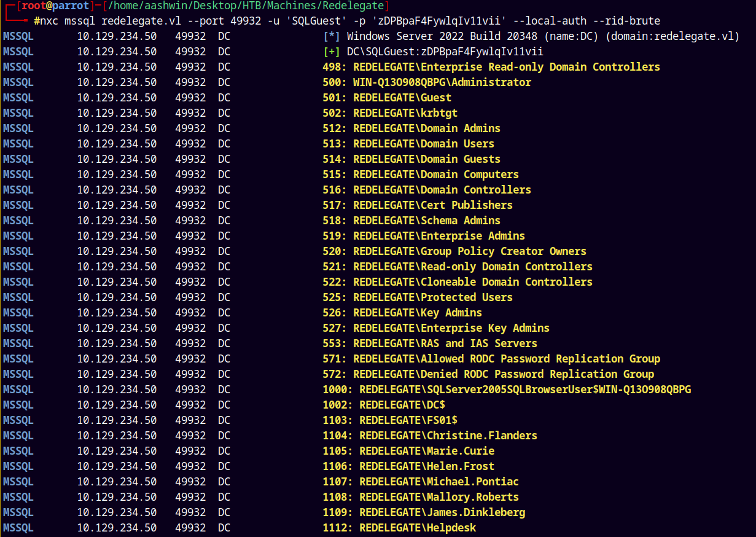Select '1104: REDELEGATE\Christine.Flanders'
The image size is (756, 537).
430,436
